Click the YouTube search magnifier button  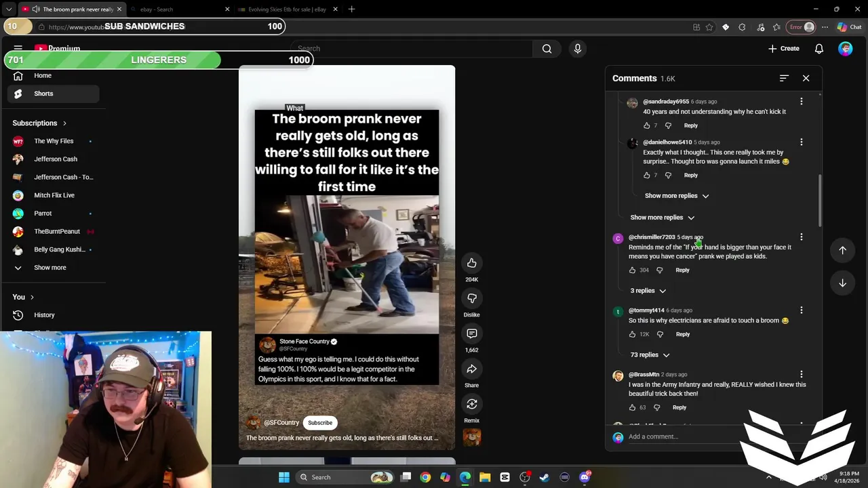tap(547, 49)
